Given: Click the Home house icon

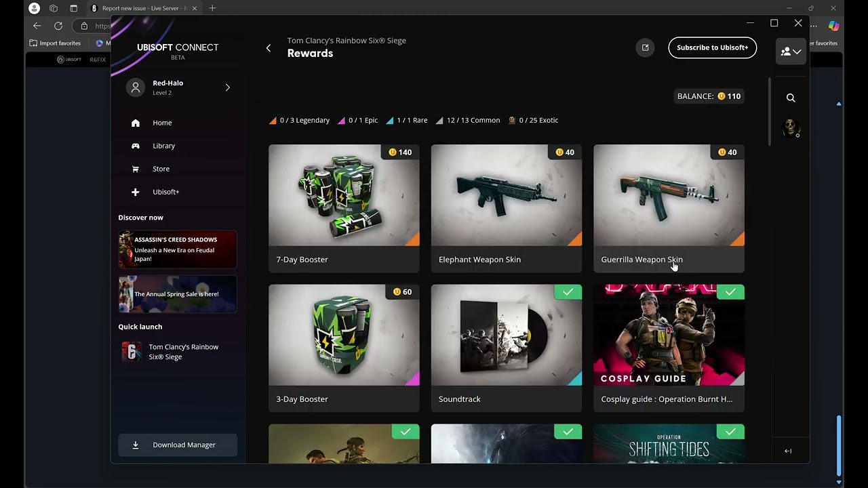Looking at the screenshot, I should [x=136, y=123].
